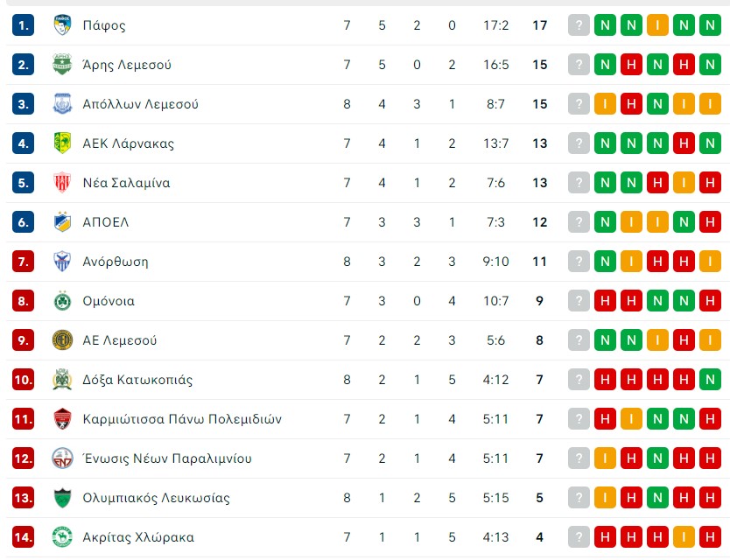Select the ΑΠΟΕΛ team badge
This screenshot has height=560, width=730.
[x=62, y=222]
